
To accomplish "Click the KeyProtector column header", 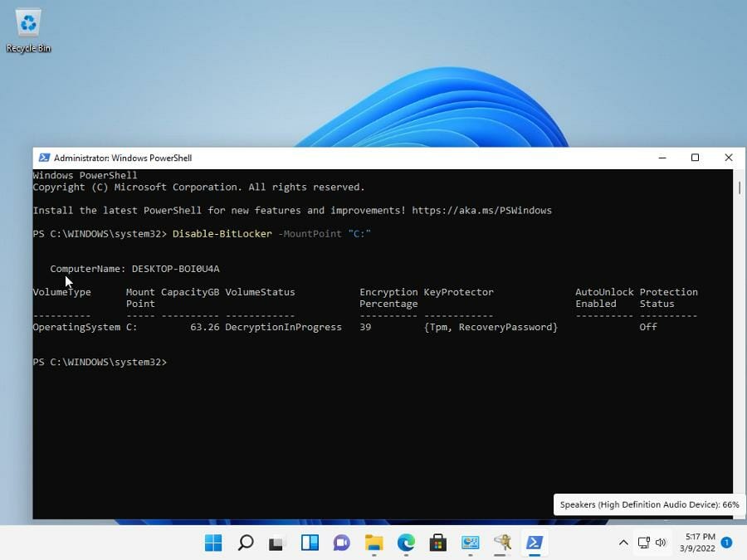I will (459, 292).
